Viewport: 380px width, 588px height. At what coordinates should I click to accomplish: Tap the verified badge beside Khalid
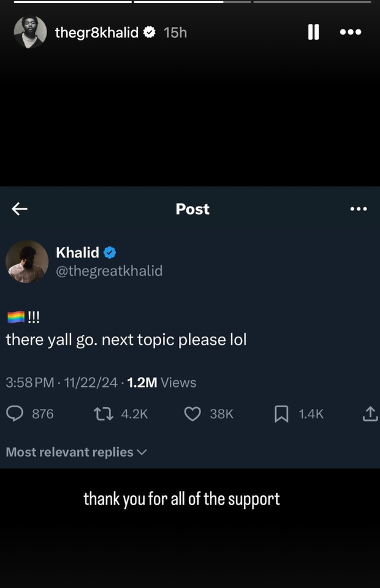coord(110,253)
